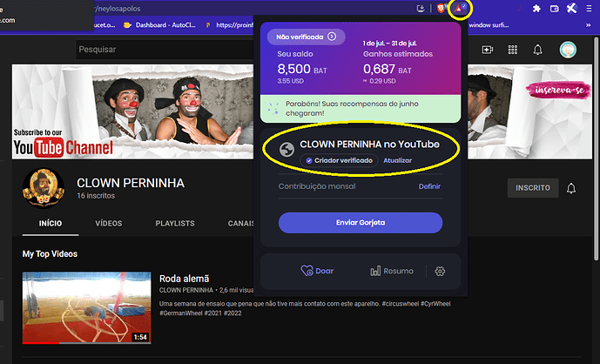This screenshot has height=364, width=600.
Task: Click the Brave Shields lion icon
Action: click(x=441, y=9)
